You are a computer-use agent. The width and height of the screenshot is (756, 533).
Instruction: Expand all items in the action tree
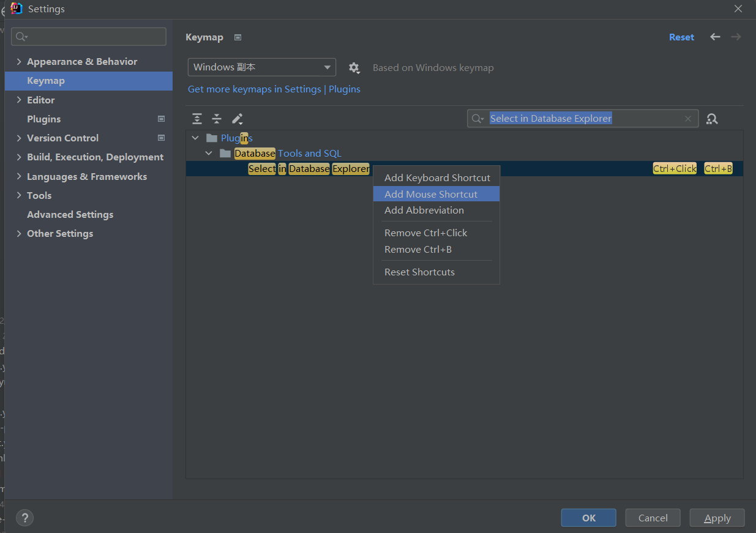pos(196,118)
